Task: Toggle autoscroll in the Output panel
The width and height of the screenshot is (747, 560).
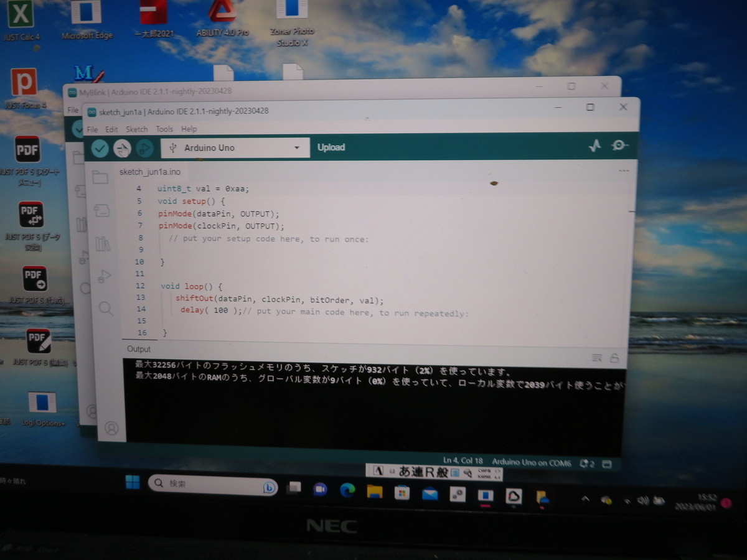Action: point(596,357)
